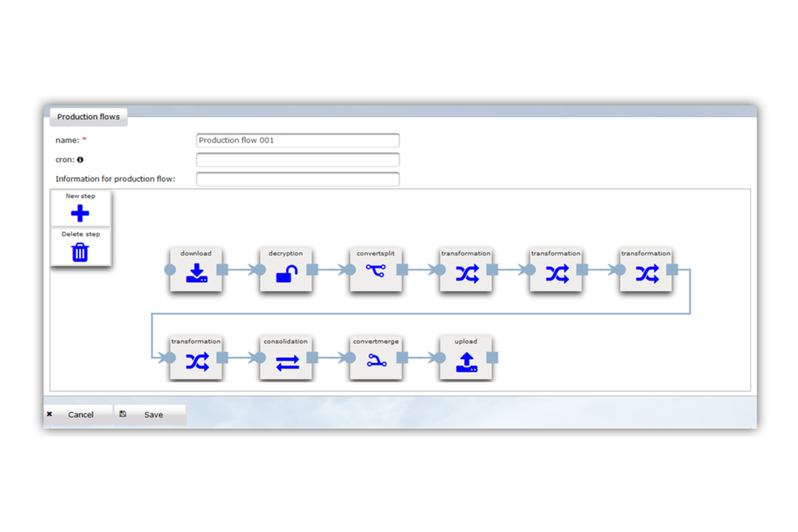Viewport: 798px width, 532px height.
Task: Select the first transformation shuffle icon
Action: tap(467, 274)
